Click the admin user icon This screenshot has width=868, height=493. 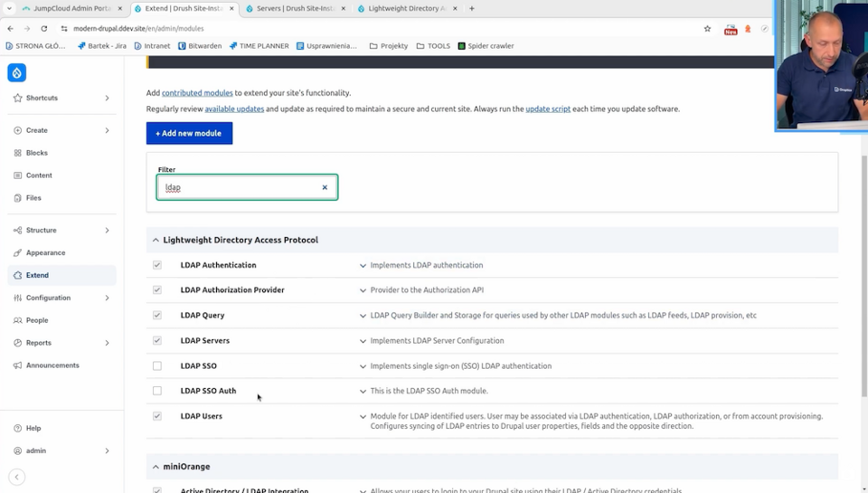tap(18, 450)
